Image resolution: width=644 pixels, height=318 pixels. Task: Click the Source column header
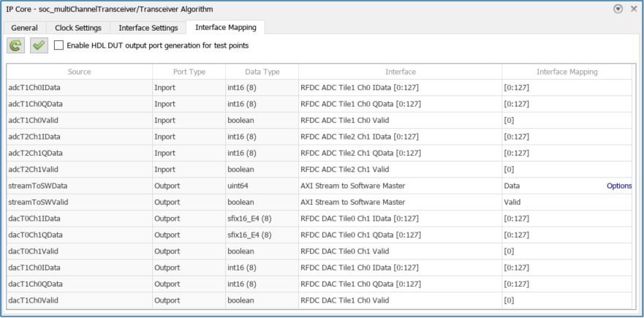[x=79, y=72]
